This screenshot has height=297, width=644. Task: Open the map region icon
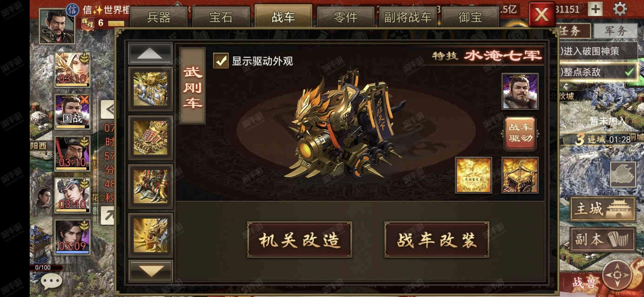tap(623, 175)
